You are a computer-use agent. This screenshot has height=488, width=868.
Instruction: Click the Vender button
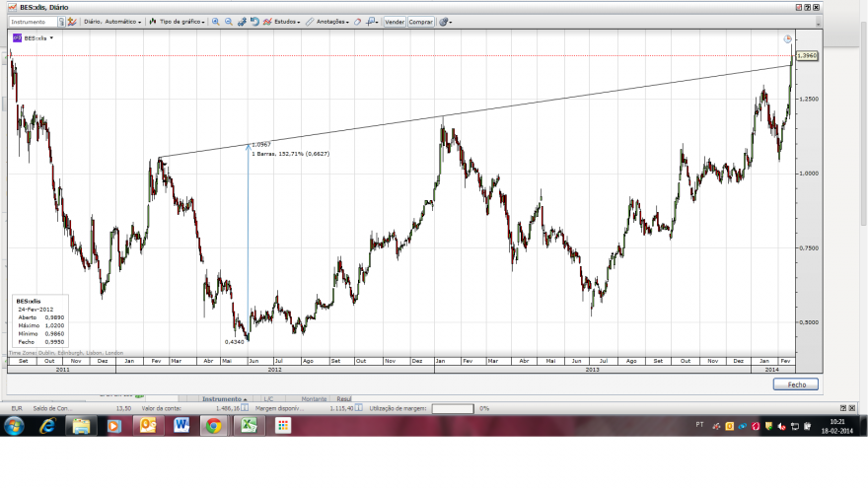click(x=395, y=22)
